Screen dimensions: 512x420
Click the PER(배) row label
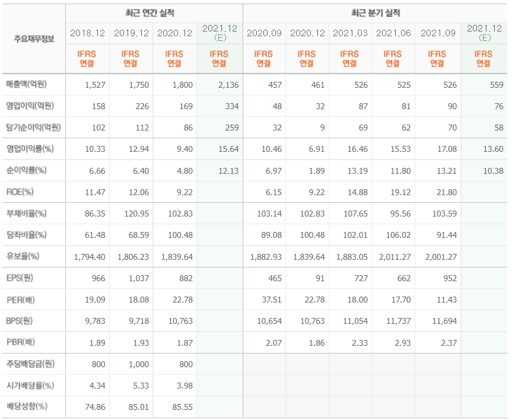[21, 300]
